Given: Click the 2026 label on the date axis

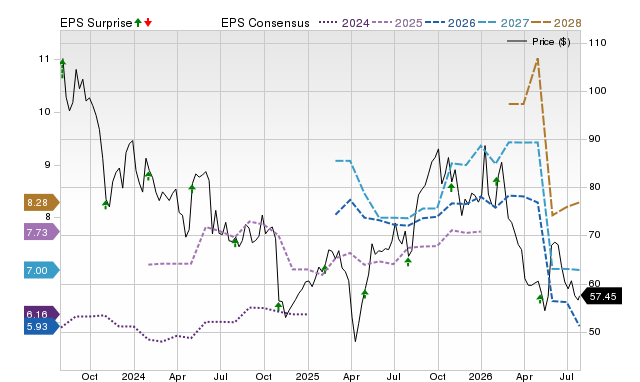Looking at the screenshot, I should pos(481,376).
